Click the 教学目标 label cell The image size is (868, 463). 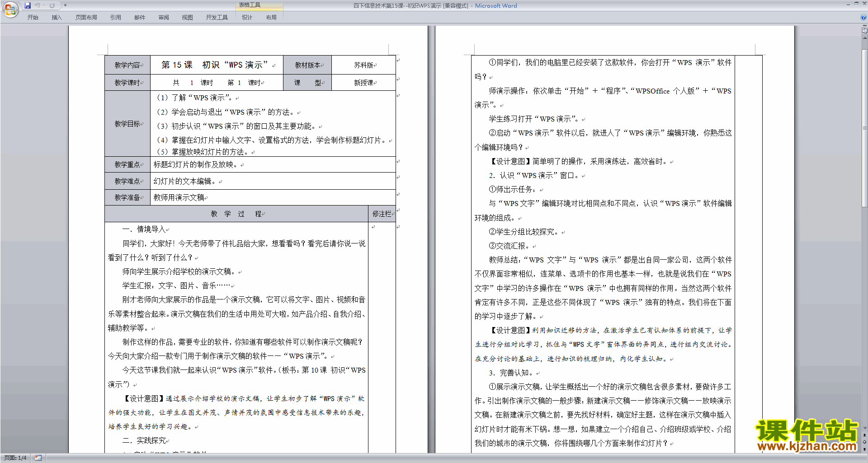pyautogui.click(x=127, y=124)
